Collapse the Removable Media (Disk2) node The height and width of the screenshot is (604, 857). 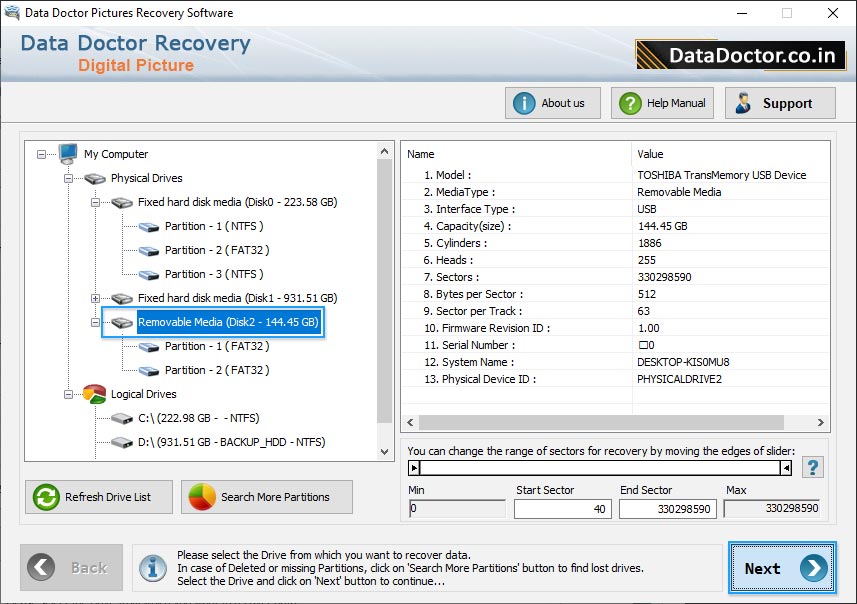coord(94,322)
